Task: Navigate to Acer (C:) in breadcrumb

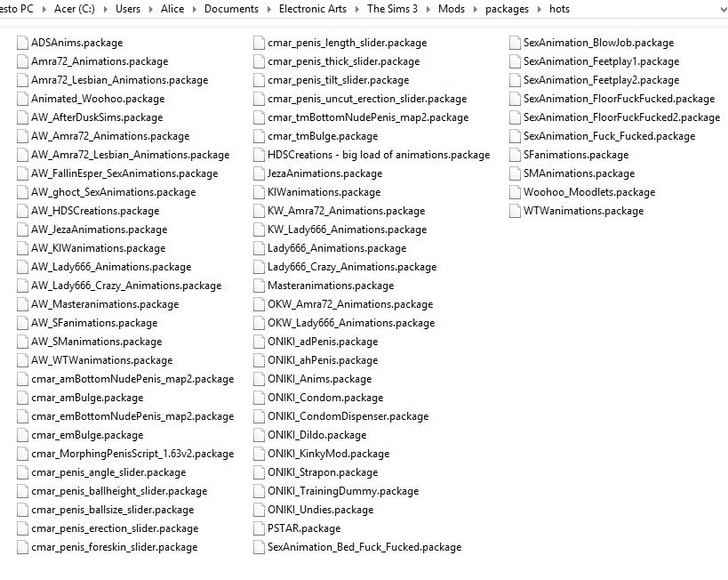Action: tap(75, 9)
